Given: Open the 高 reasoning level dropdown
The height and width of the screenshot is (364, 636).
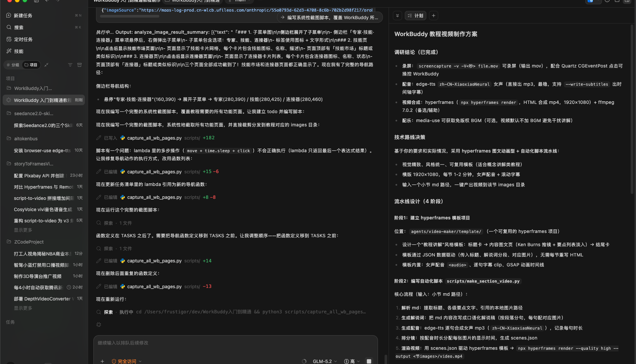Looking at the screenshot, I should coord(352,361).
